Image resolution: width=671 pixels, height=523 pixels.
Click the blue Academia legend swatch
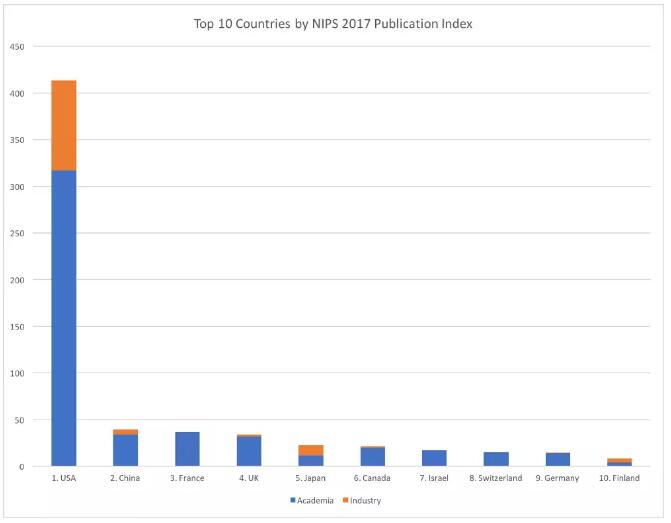click(x=293, y=500)
